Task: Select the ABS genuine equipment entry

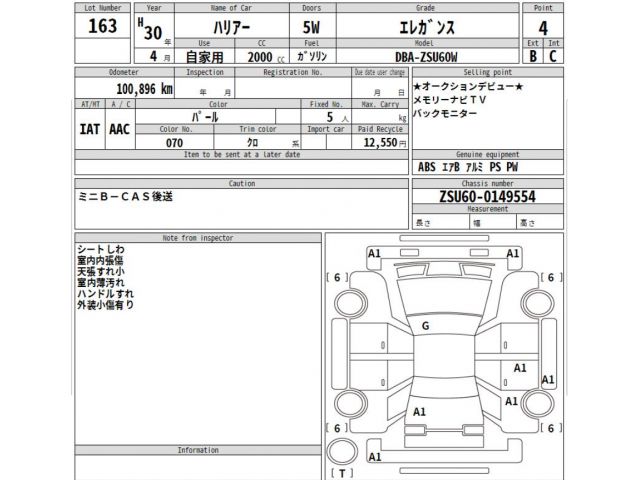Action: pos(426,168)
